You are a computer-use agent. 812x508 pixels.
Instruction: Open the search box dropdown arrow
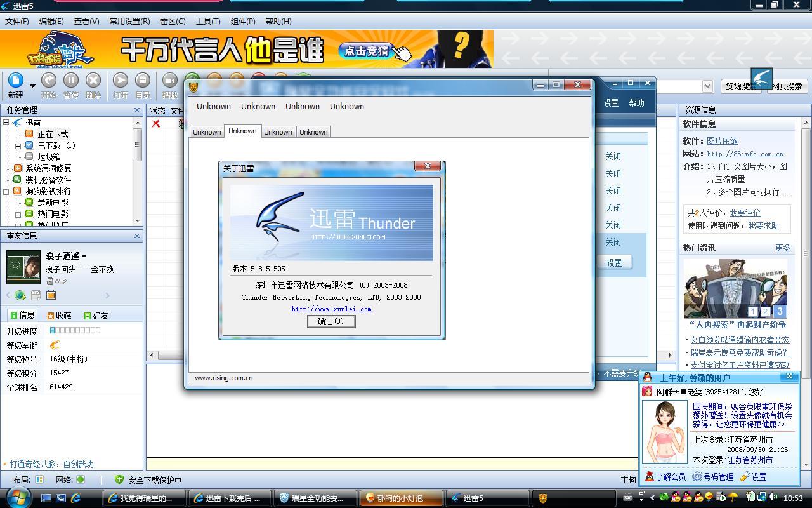click(707, 86)
